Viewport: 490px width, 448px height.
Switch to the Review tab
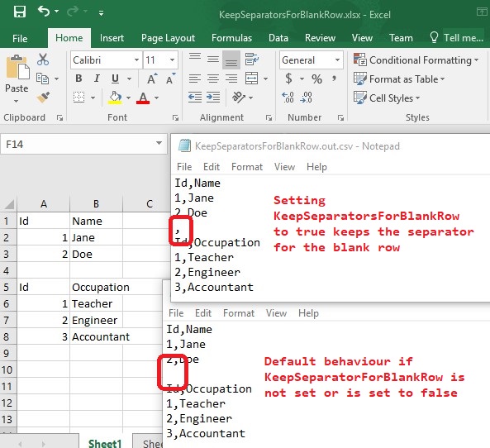click(320, 38)
